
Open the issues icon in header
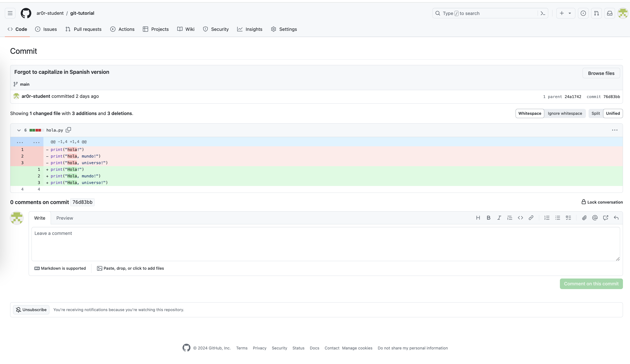(583, 13)
